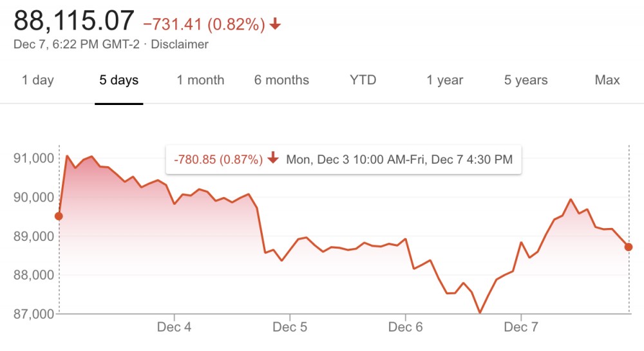Screen dimensions: 644x351
Task: Click the chart end point marker
Action: [x=629, y=247]
